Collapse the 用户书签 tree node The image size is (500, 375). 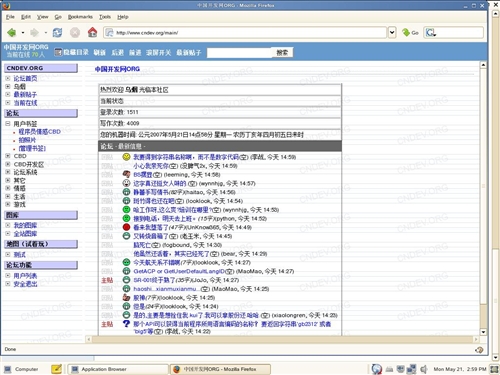coord(8,124)
